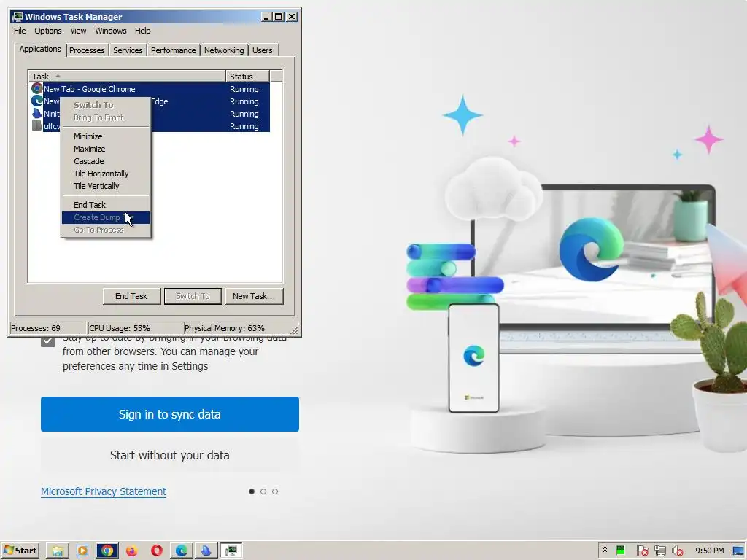The width and height of the screenshot is (747, 560).
Task: Click Switch To in the context menu
Action: coord(106,105)
